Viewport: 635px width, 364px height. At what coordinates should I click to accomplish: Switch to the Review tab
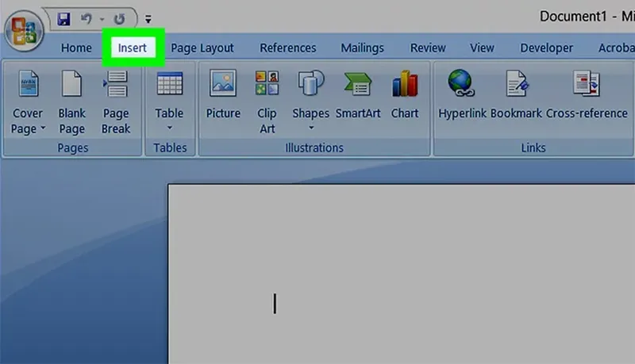pyautogui.click(x=428, y=48)
